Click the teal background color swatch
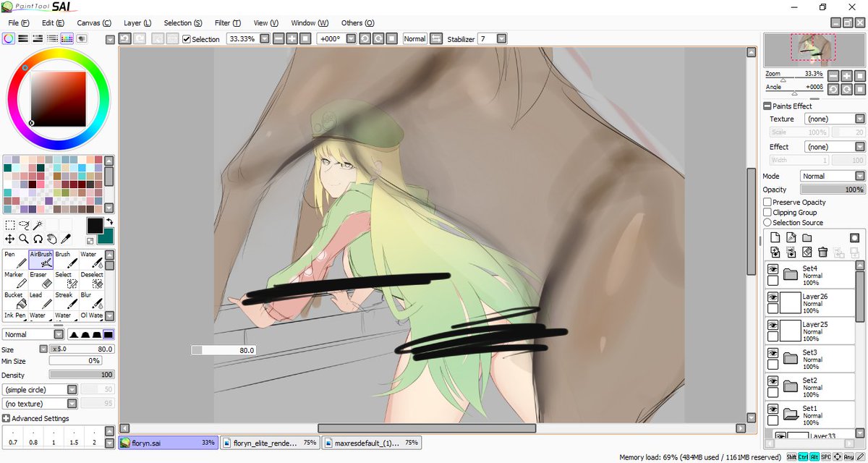 pyautogui.click(x=107, y=237)
